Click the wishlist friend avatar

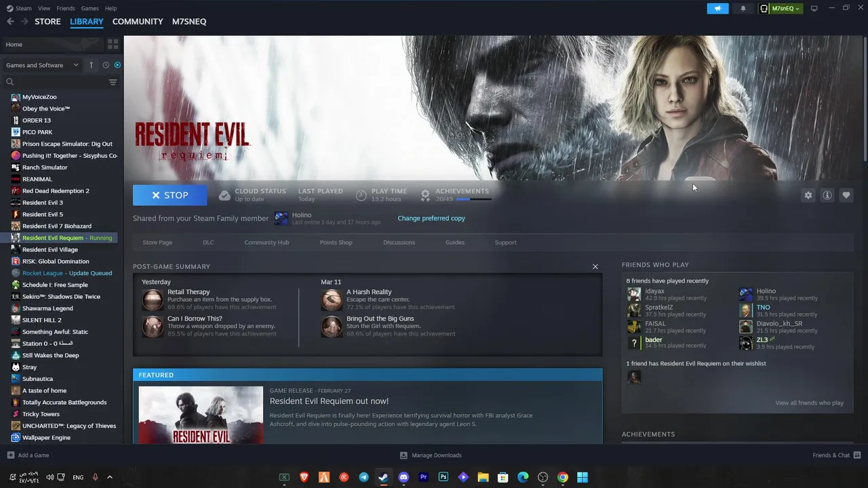click(634, 378)
